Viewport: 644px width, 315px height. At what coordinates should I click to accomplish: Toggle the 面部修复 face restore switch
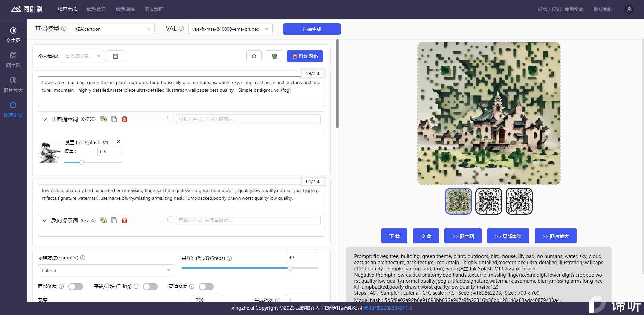tap(76, 287)
